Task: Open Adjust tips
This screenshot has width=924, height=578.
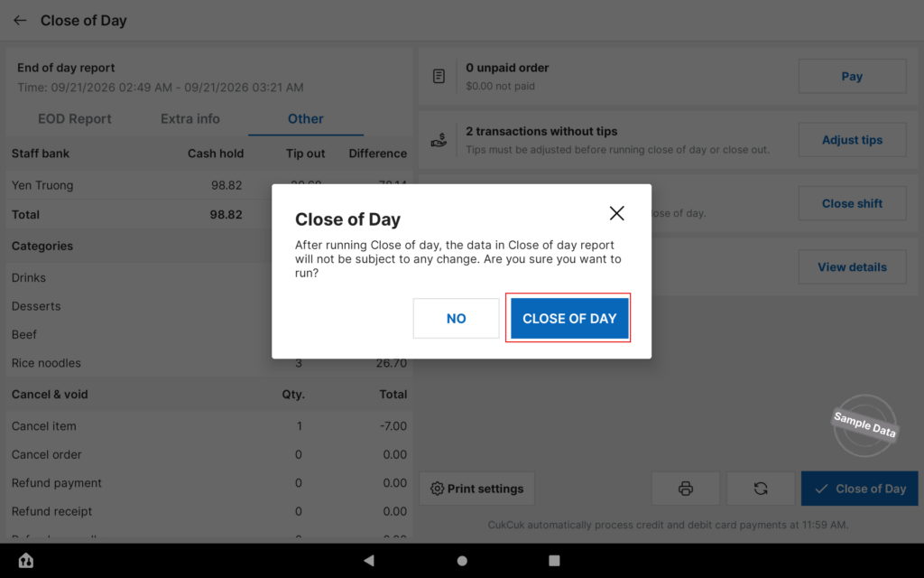Action: pyautogui.click(x=852, y=140)
